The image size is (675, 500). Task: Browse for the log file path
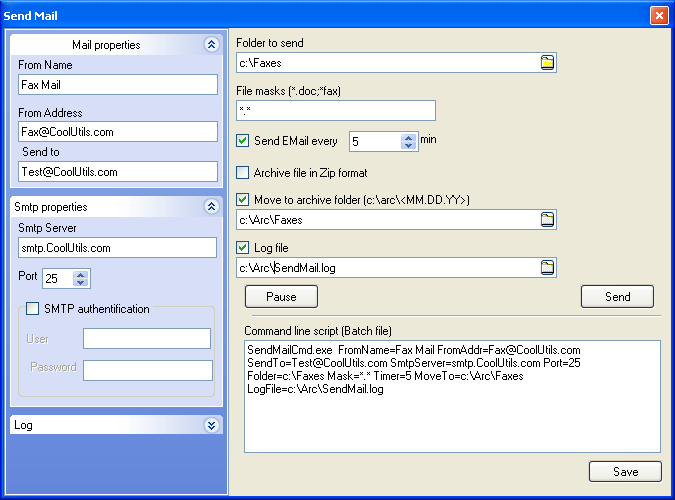(x=547, y=267)
